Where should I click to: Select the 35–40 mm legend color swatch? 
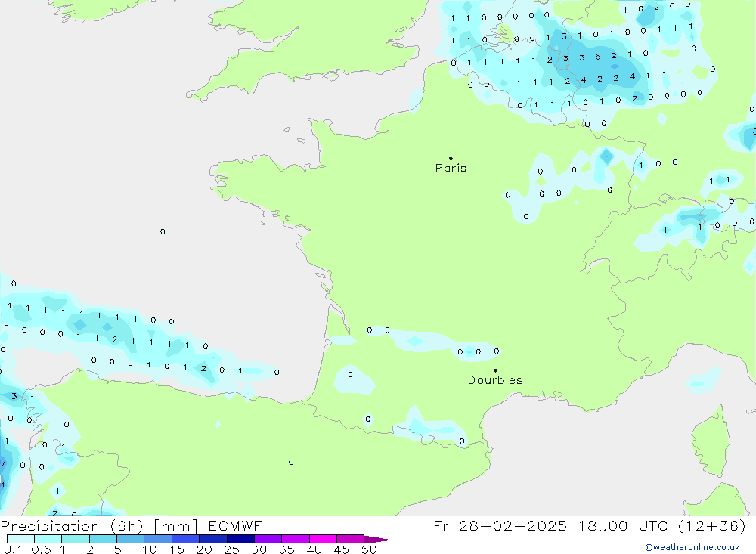click(x=295, y=539)
